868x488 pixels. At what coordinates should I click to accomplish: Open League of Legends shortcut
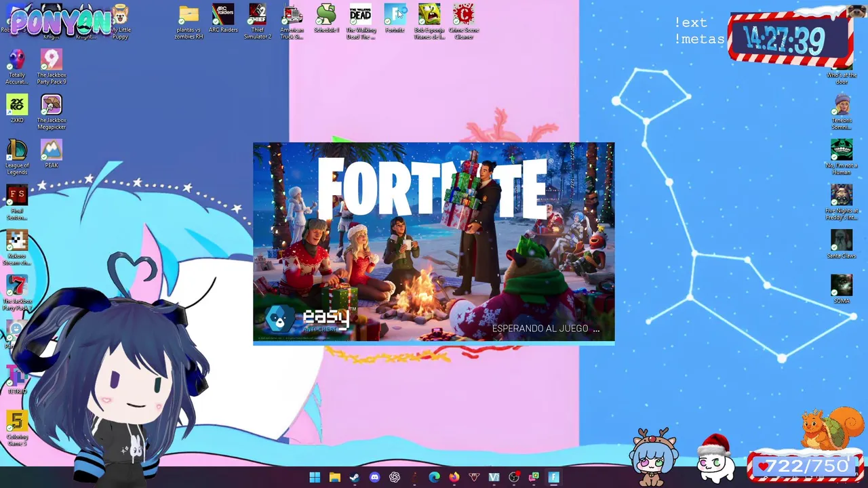pos(17,157)
